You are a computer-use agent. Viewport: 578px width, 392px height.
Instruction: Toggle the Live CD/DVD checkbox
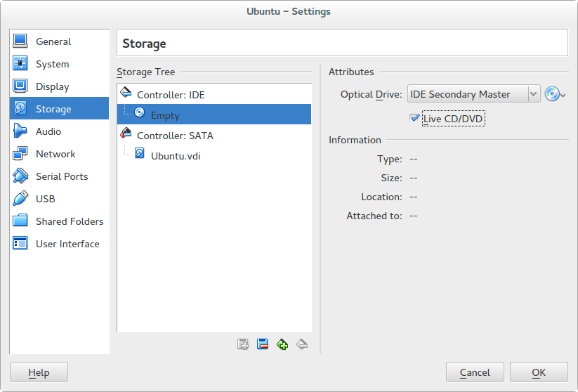click(414, 118)
